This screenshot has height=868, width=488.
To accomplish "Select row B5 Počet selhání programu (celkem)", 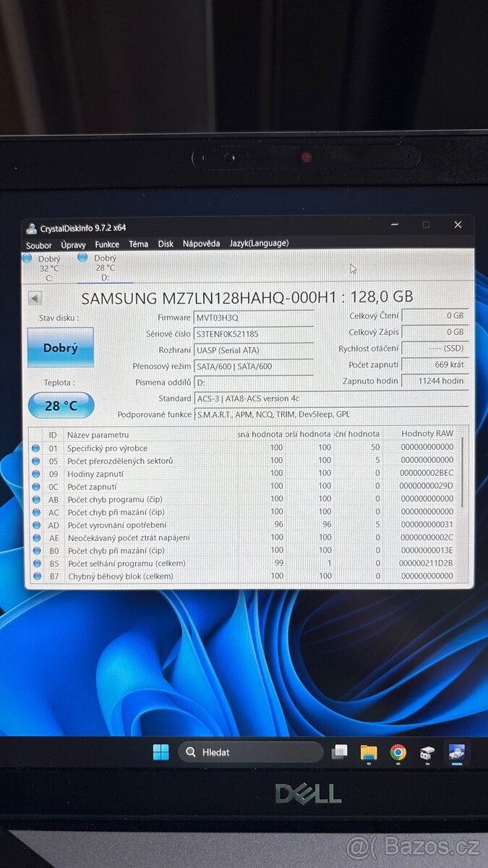I will pos(244,563).
